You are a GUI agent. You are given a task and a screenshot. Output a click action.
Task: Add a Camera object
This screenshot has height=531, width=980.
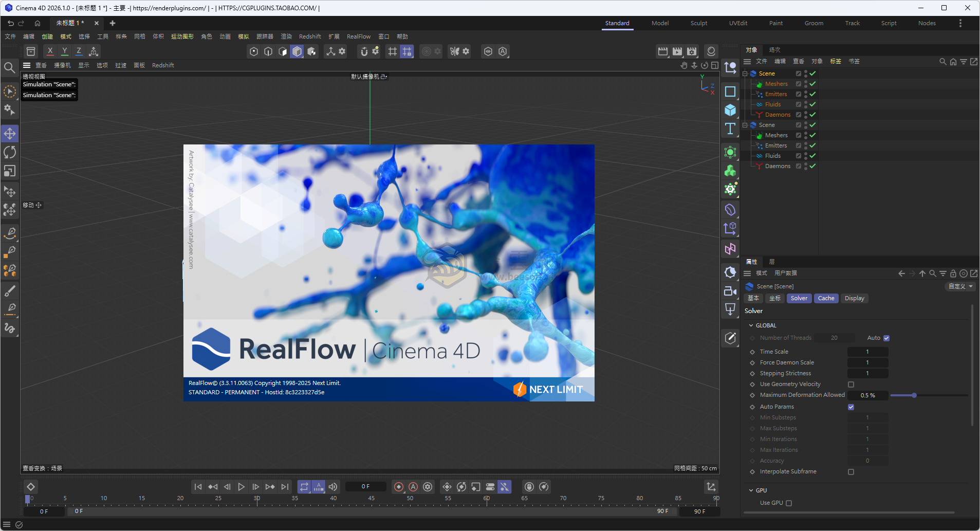pos(730,291)
